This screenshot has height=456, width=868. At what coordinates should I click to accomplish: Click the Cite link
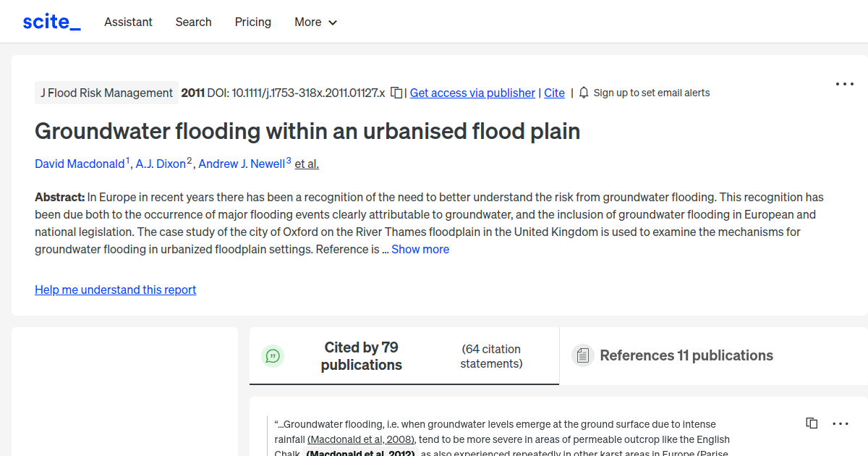pos(554,93)
